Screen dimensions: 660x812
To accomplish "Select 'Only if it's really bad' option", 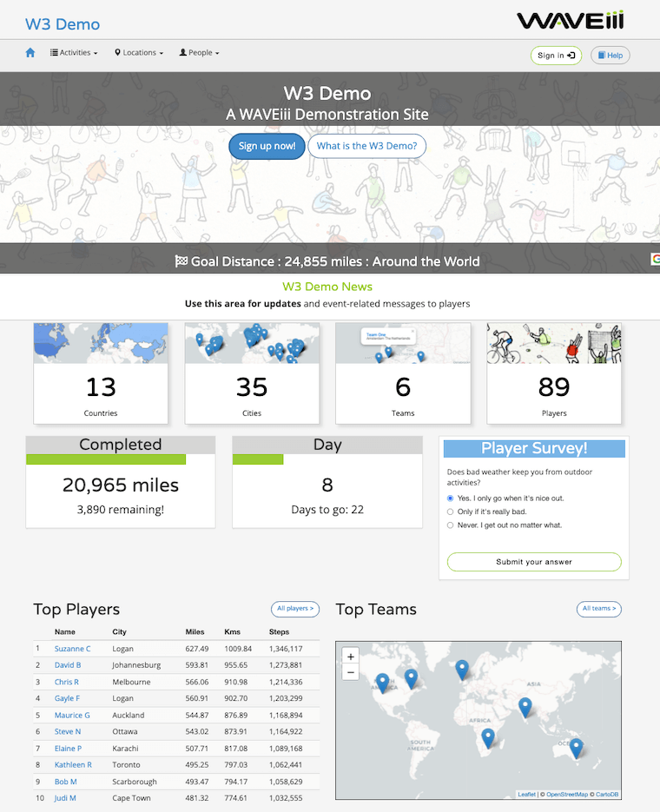I will pyautogui.click(x=451, y=512).
